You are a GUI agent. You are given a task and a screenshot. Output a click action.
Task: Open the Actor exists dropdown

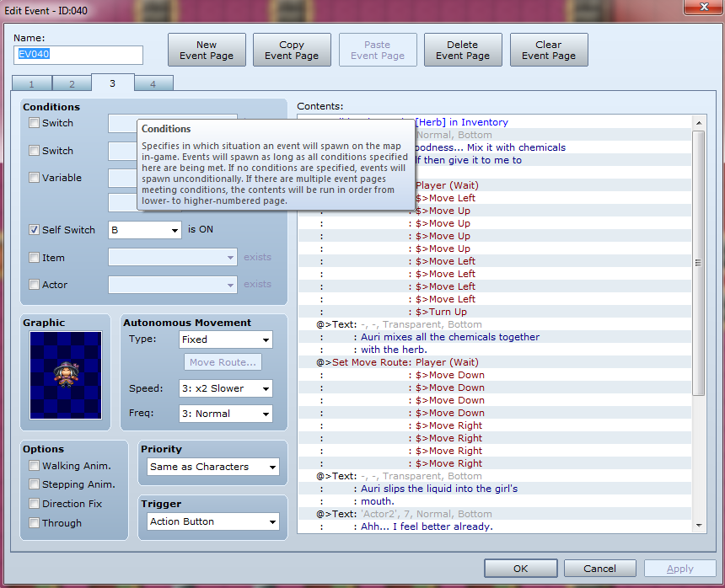(x=173, y=285)
